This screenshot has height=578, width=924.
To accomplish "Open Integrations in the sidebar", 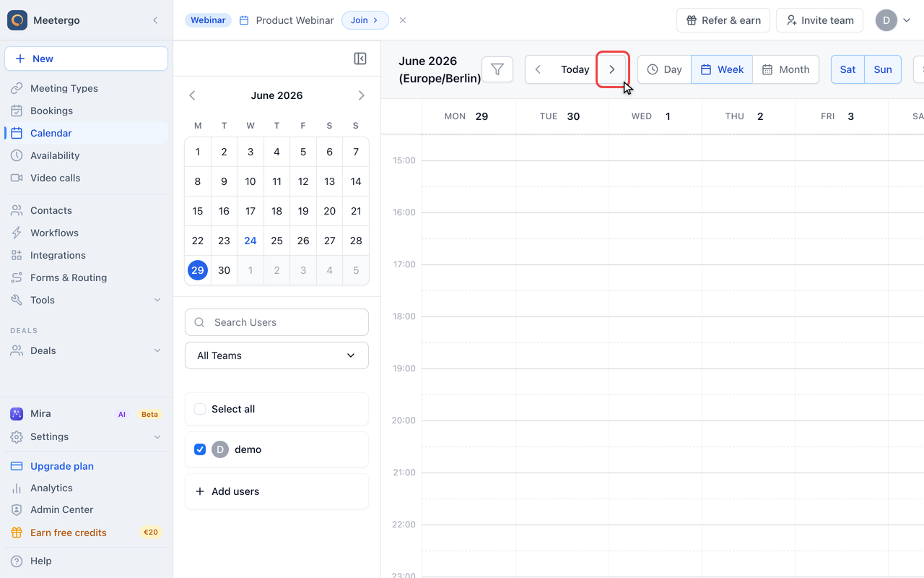I will 86,255.
